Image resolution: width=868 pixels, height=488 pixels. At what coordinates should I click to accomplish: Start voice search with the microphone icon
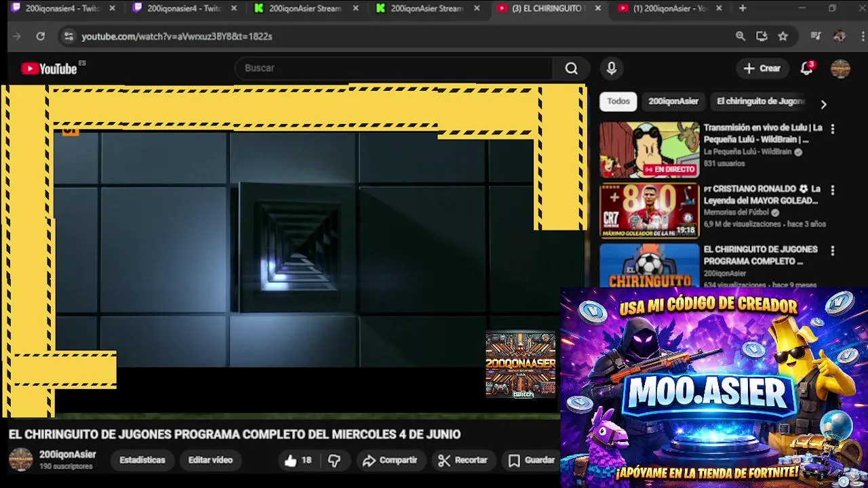click(x=612, y=68)
